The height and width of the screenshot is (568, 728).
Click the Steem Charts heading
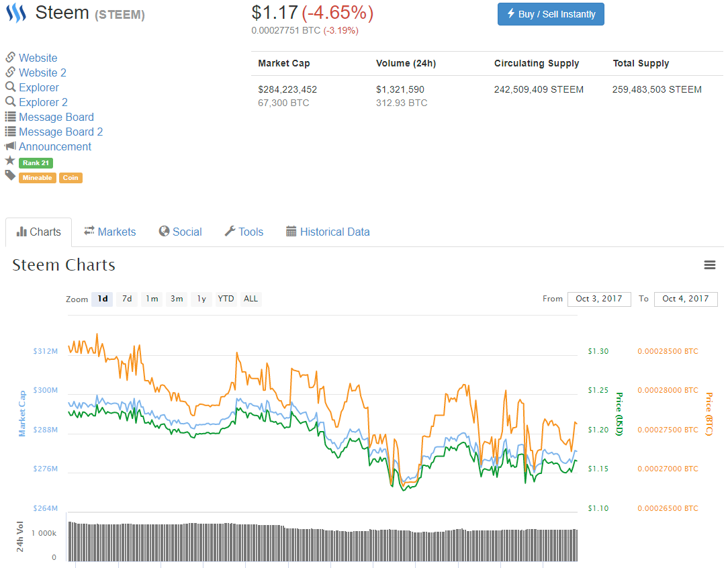click(x=64, y=265)
